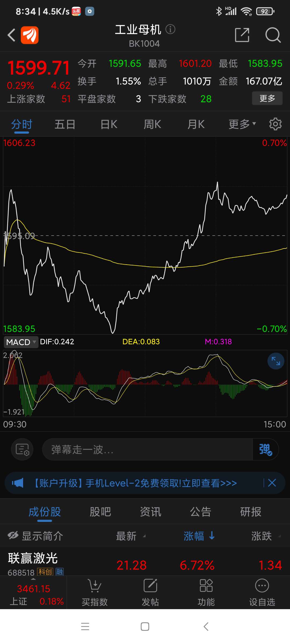Tap the 科创 tag on 联赢激光
290x644 pixels.
(x=45, y=572)
